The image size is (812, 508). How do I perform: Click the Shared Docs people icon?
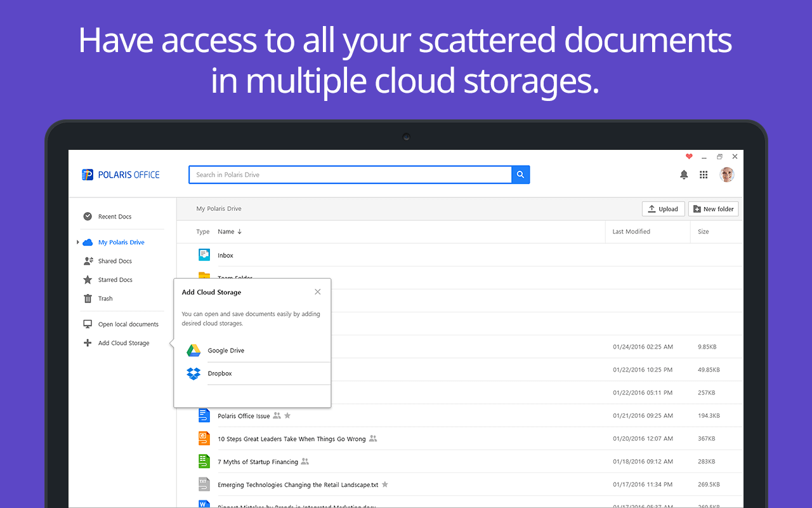(88, 261)
